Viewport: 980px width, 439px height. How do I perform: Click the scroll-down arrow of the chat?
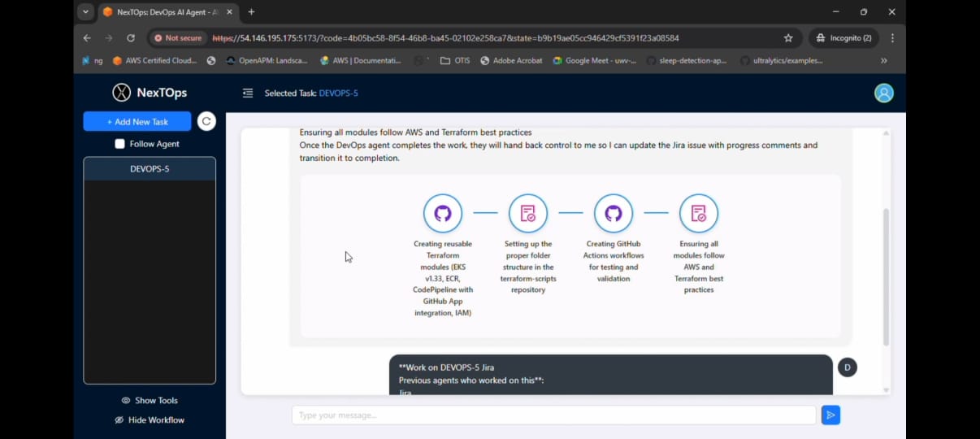(886, 390)
